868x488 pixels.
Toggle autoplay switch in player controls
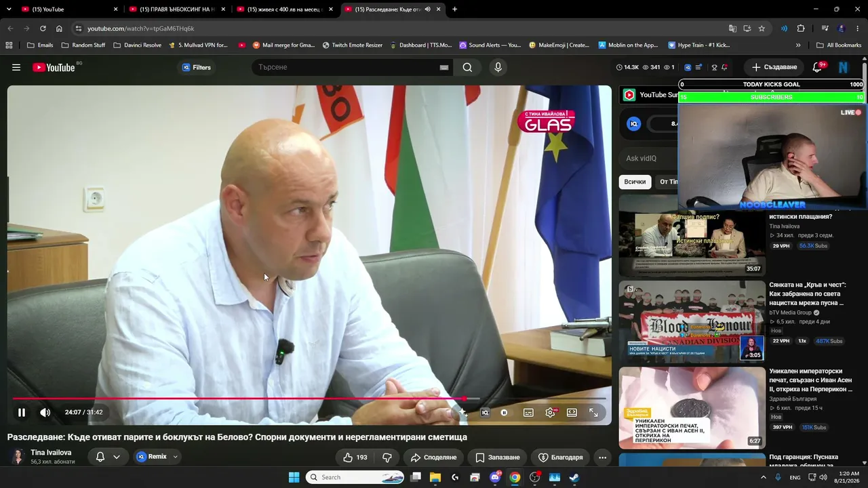[504, 412]
